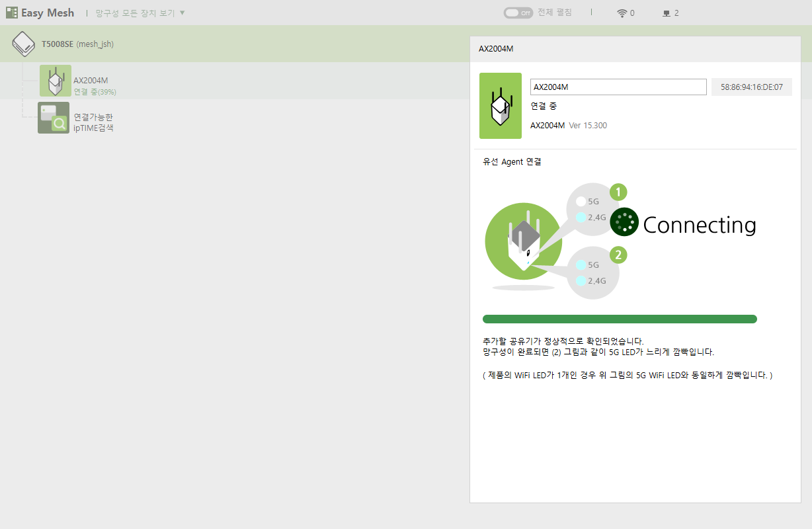Image resolution: width=812 pixels, height=529 pixels.
Task: Select AX2004M device name in tree
Action: tap(91, 80)
